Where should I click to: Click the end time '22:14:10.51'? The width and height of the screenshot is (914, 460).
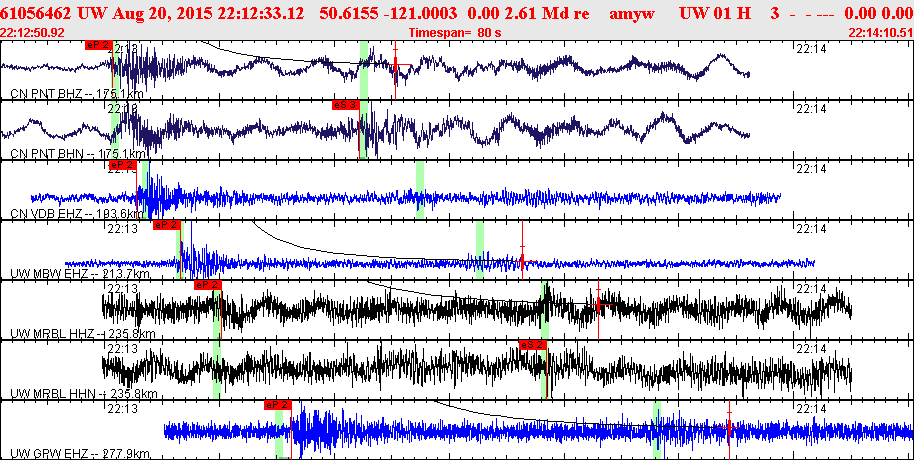tap(880, 33)
